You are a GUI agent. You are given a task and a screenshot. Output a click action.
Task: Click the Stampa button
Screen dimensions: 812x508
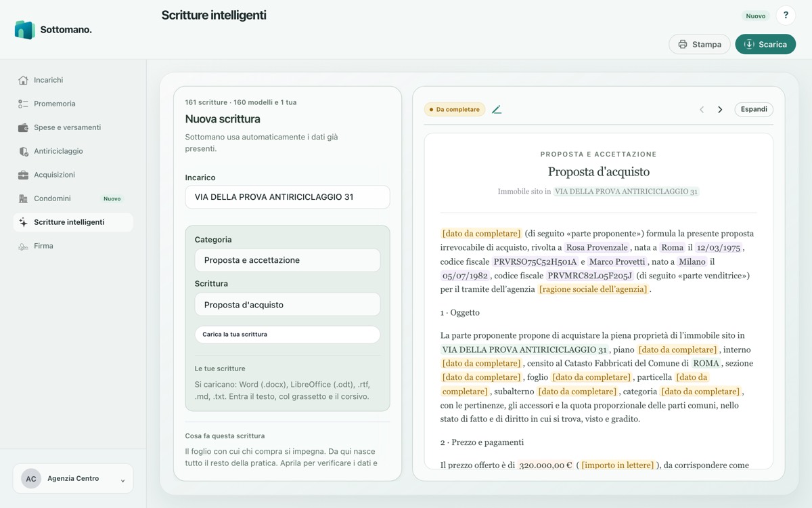700,44
